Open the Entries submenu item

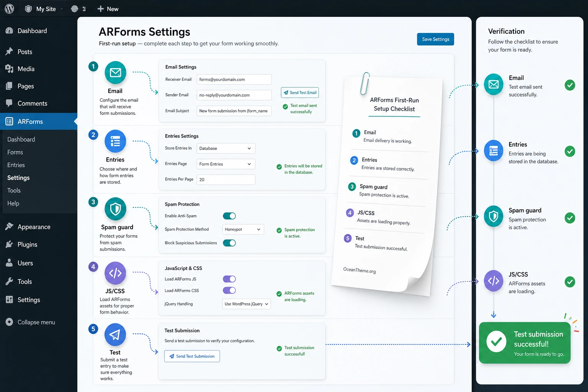16,165
